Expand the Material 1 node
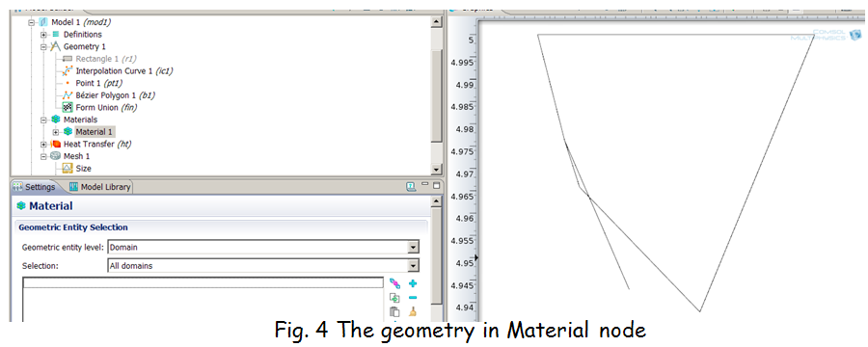The width and height of the screenshot is (868, 347). tap(55, 132)
